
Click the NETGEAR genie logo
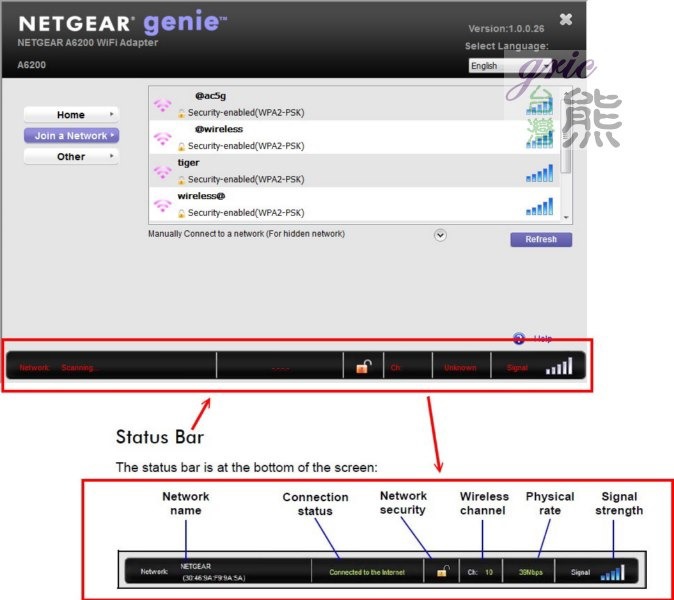tap(123, 23)
